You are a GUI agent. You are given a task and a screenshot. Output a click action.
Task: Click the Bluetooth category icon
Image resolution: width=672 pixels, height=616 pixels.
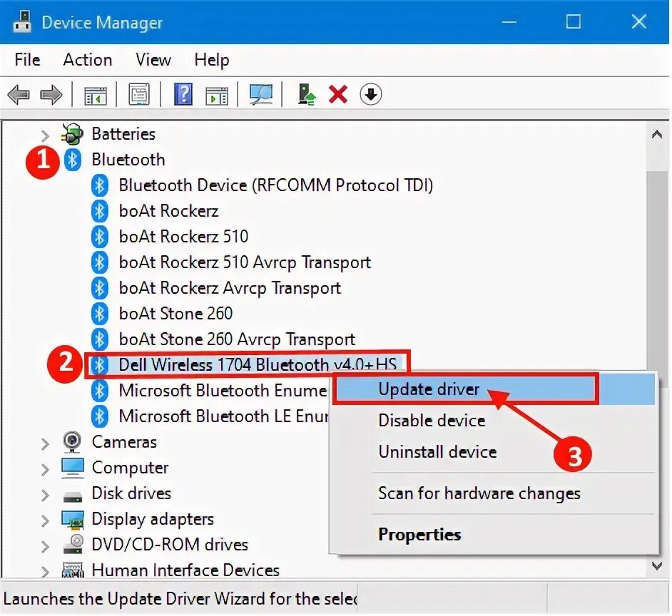(73, 160)
